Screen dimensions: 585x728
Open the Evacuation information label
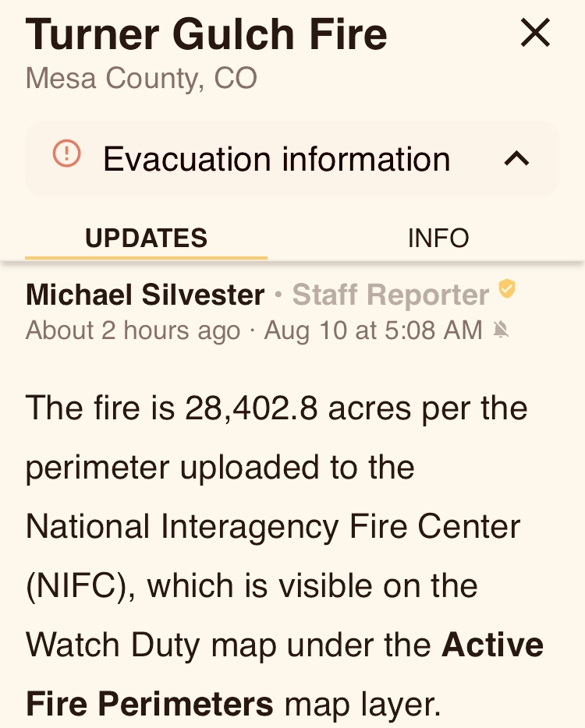coord(276,159)
